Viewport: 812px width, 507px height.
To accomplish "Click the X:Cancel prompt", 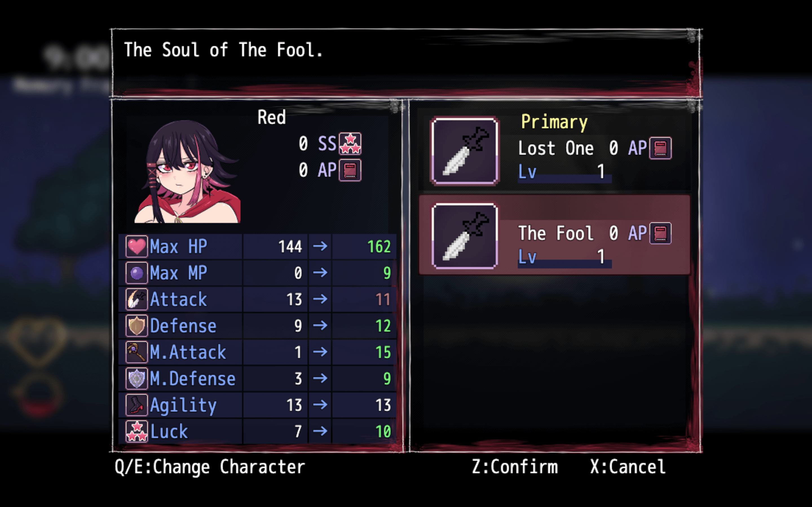I will tap(628, 467).
